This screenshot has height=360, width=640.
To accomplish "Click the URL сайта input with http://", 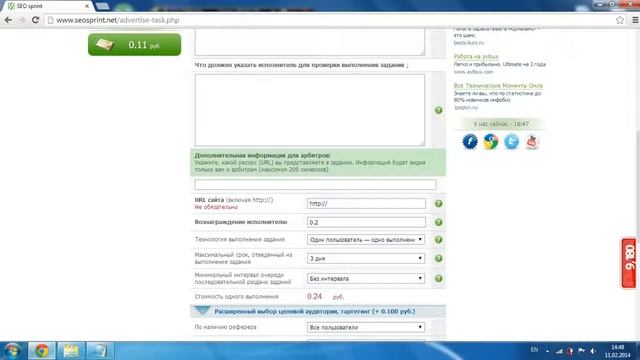I will pyautogui.click(x=366, y=203).
